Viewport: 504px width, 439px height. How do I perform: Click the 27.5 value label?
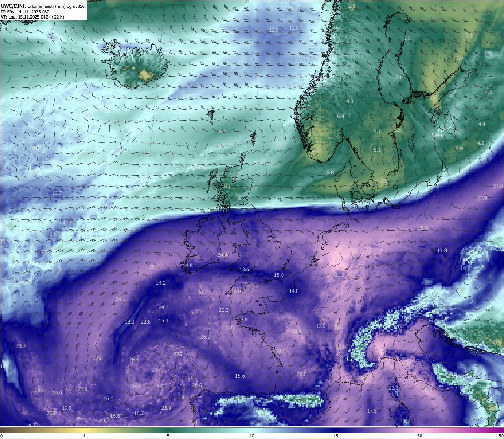pyautogui.click(x=158, y=387)
